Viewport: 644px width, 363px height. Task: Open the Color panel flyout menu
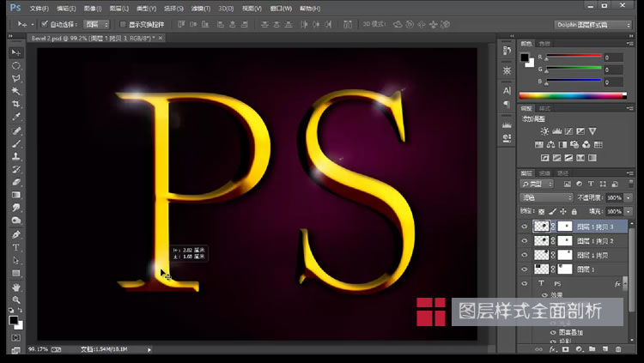[629, 44]
